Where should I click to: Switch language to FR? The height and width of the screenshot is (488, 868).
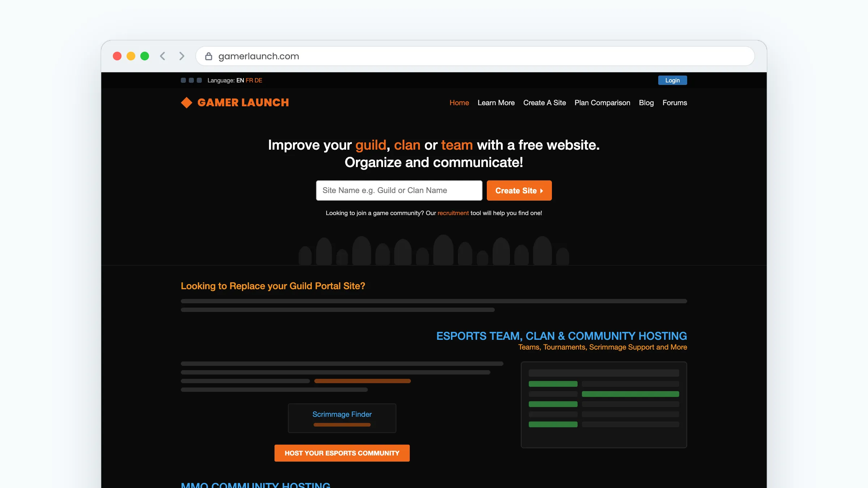(249, 80)
